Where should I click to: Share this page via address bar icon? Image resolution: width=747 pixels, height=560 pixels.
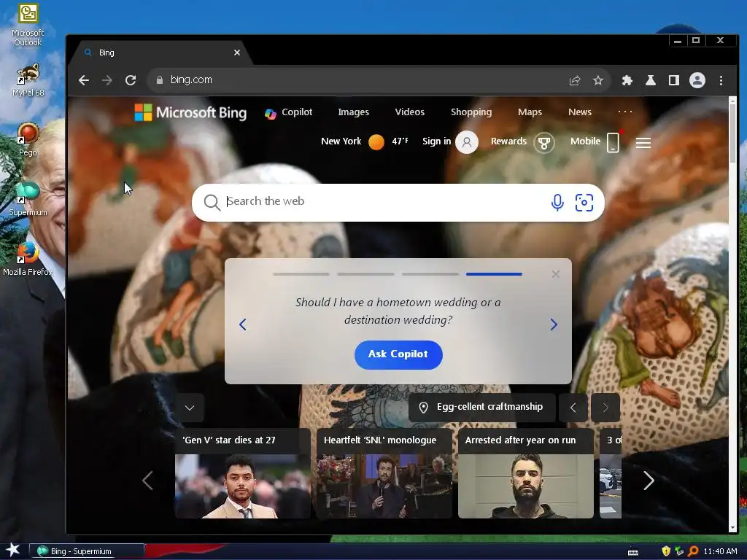(575, 80)
